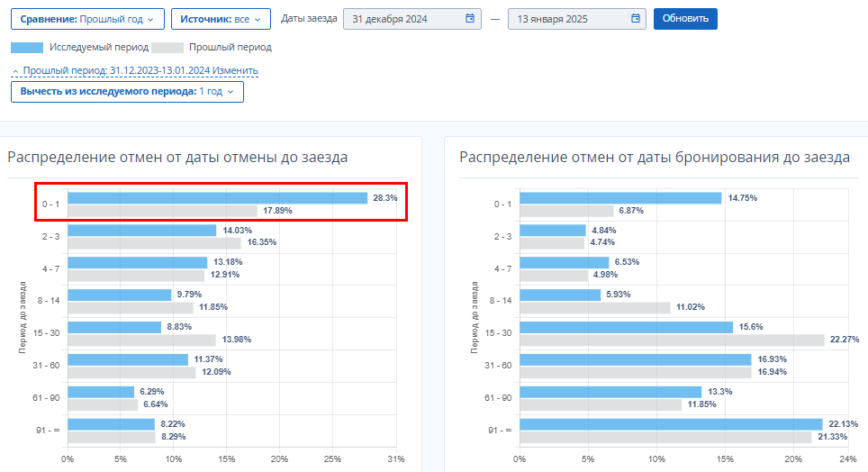Click the 4.84% blue bar
This screenshot has width=868, height=472.
[x=553, y=230]
